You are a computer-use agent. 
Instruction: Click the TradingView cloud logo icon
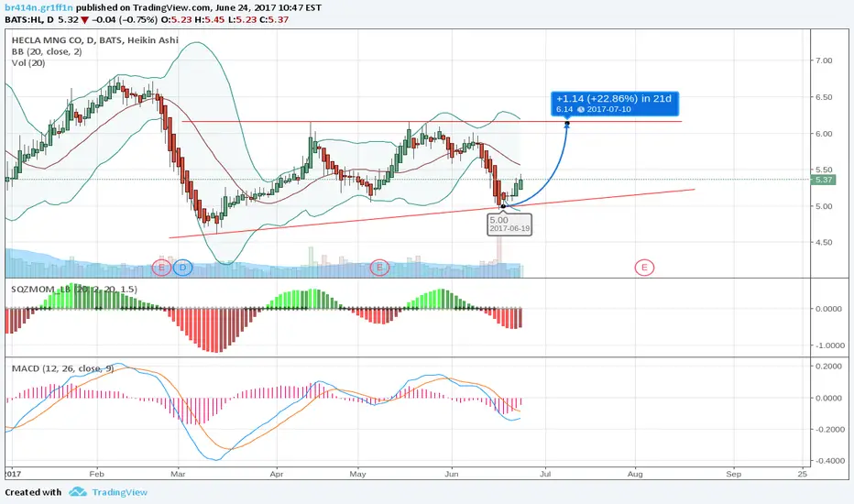(x=78, y=492)
